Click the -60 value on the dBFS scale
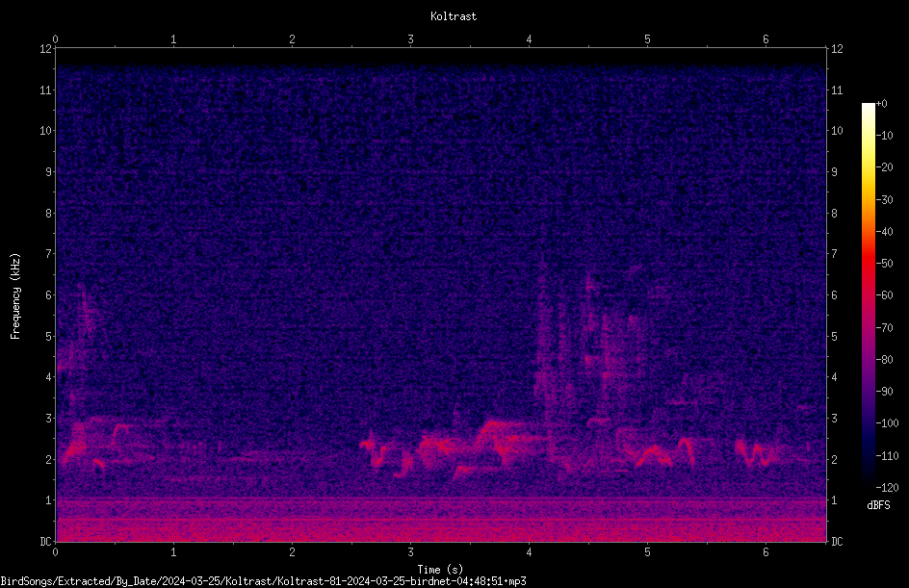 pyautogui.click(x=885, y=295)
